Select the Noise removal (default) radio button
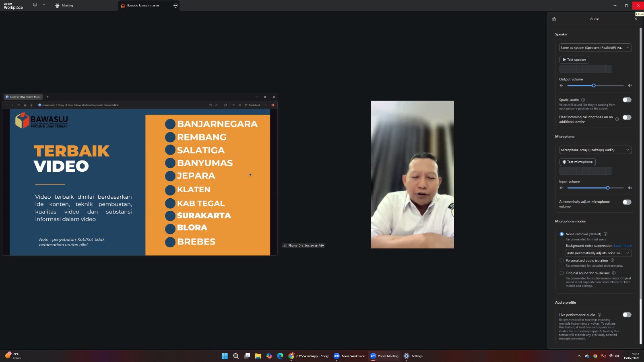The height and width of the screenshot is (362, 644). click(562, 234)
